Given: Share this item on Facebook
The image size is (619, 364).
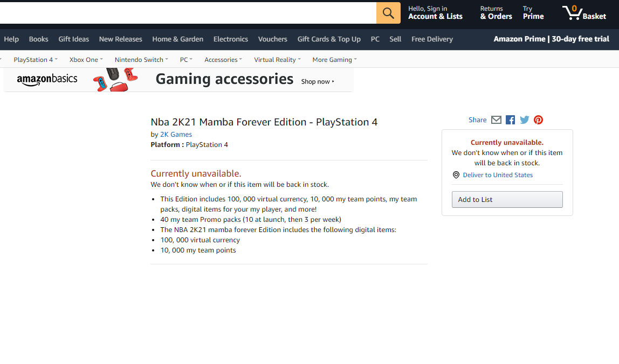Looking at the screenshot, I should point(510,120).
